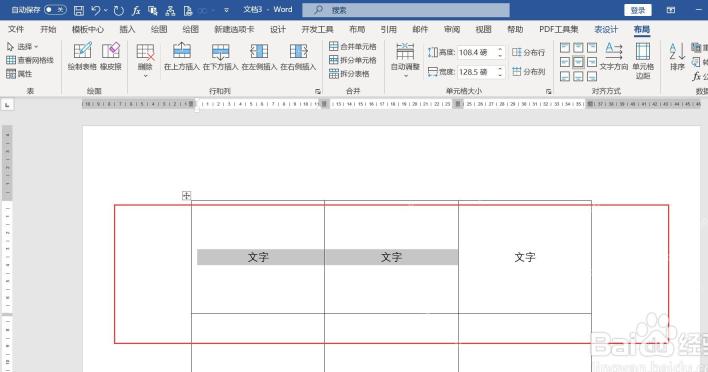This screenshot has height=372, width=708.
Task: Set align middle right in alignment grid
Action: coord(592,62)
